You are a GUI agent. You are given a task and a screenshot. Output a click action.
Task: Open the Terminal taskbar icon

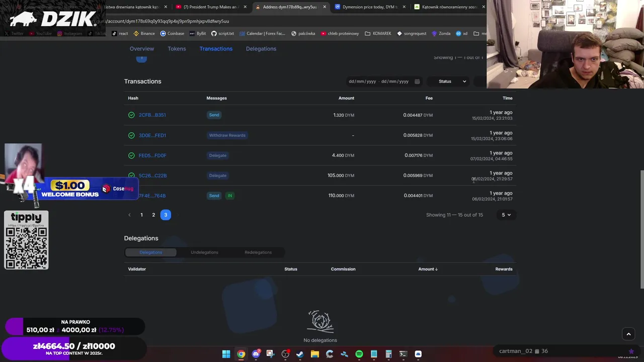[403, 354]
